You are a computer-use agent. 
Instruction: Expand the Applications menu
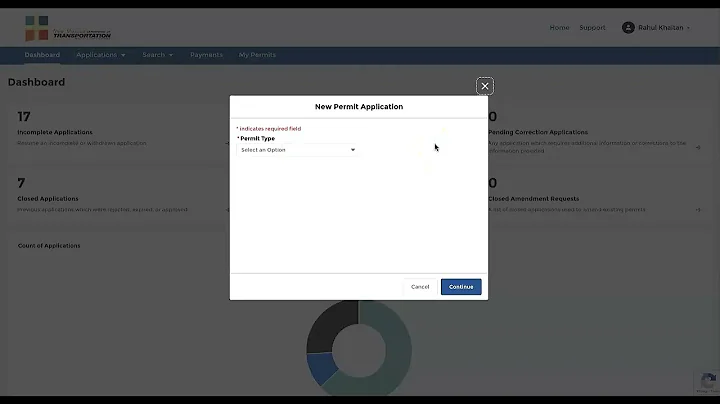pyautogui.click(x=101, y=55)
